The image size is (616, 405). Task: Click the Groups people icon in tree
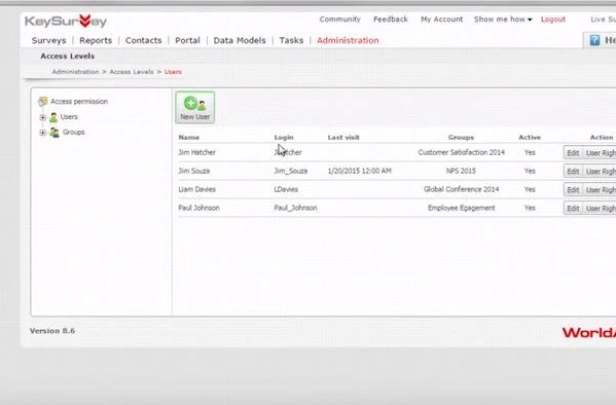[55, 132]
